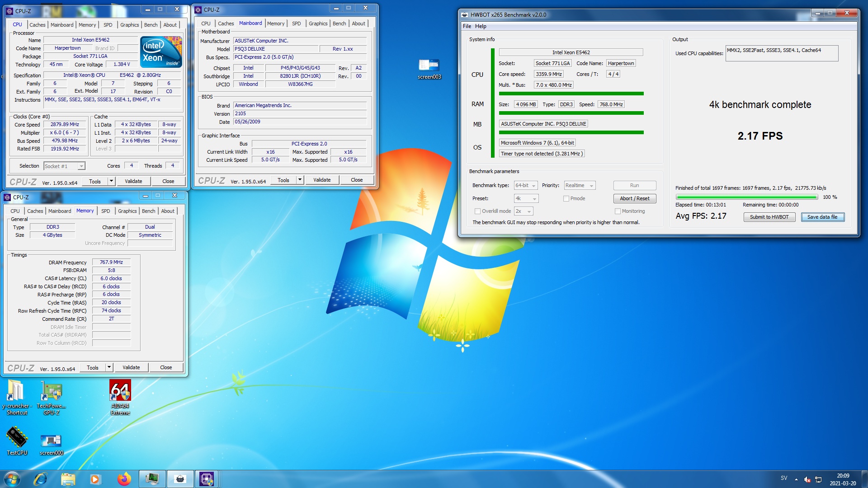Toggle the Pmode checkbox
The image size is (868, 488).
pyautogui.click(x=566, y=198)
